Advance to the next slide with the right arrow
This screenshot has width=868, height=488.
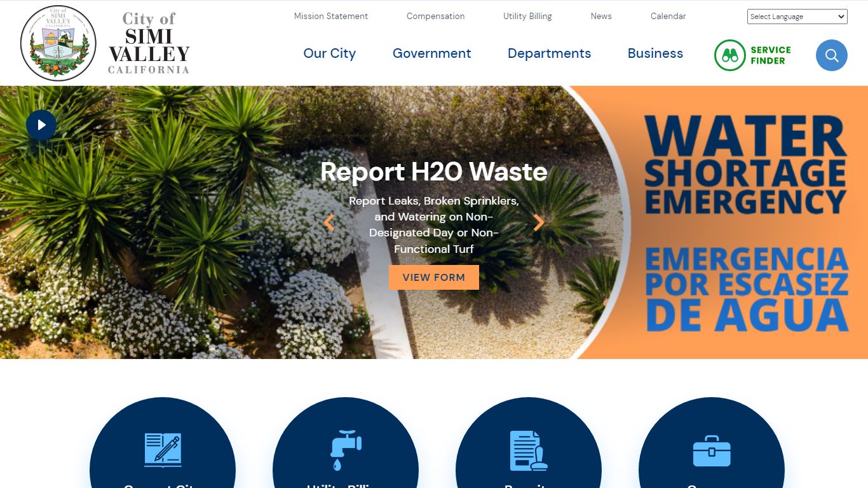(539, 222)
